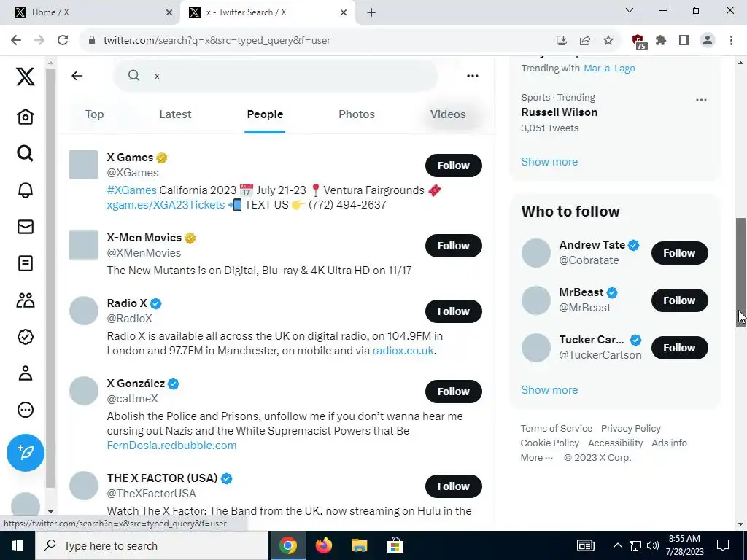Open the Chrome three-dot menu
The image size is (747, 560).
tap(731, 41)
